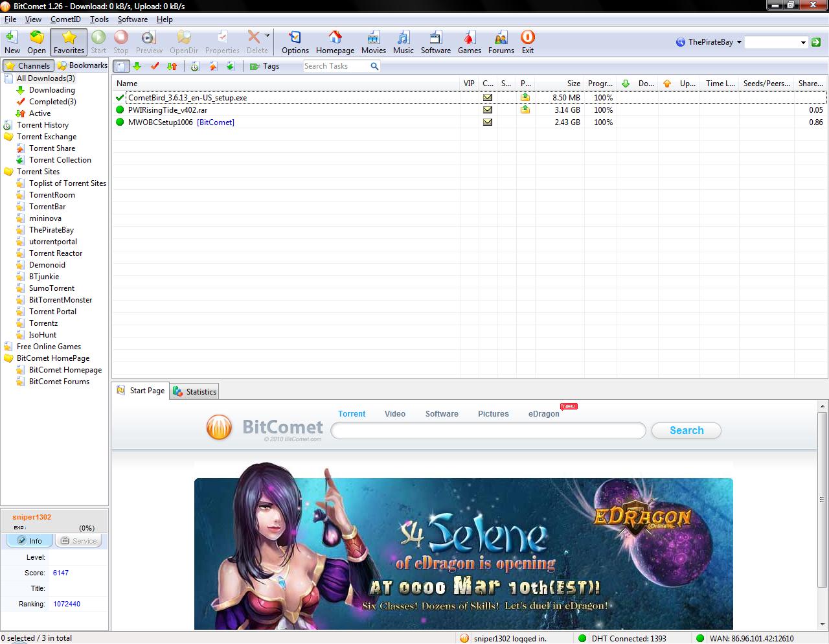Go to Homepage via toolbar icon
Viewport: 829px width, 644px height.
click(x=335, y=42)
